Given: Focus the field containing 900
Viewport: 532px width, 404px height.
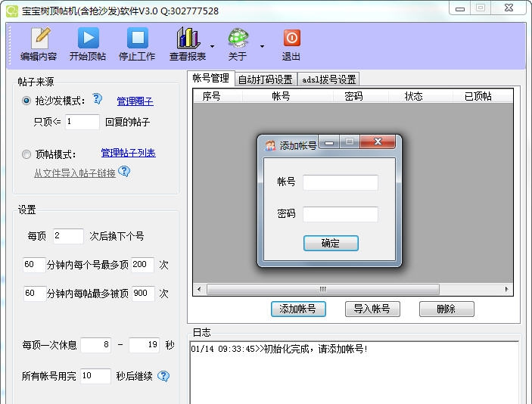Looking at the screenshot, I should (x=143, y=294).
